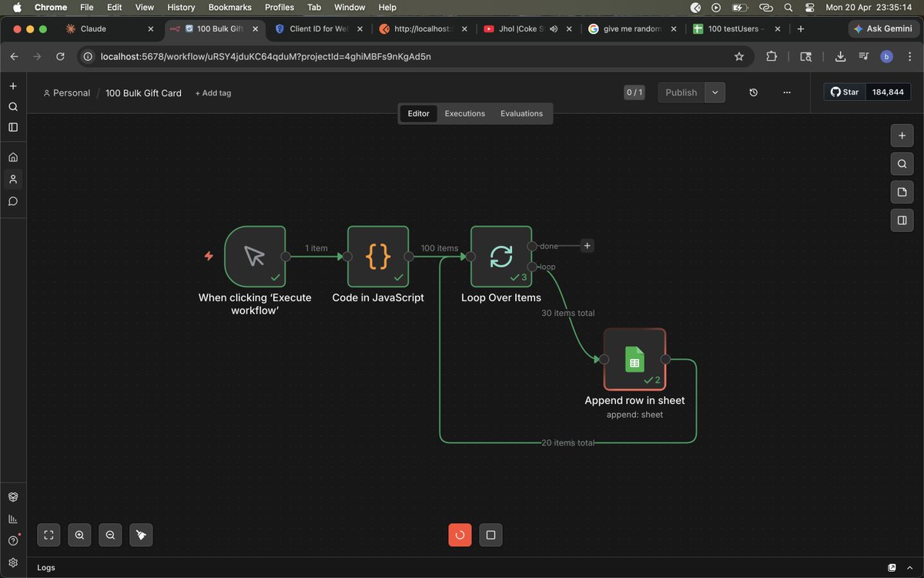Zoom out on the workflow canvas
The width and height of the screenshot is (924, 578).
pos(110,535)
